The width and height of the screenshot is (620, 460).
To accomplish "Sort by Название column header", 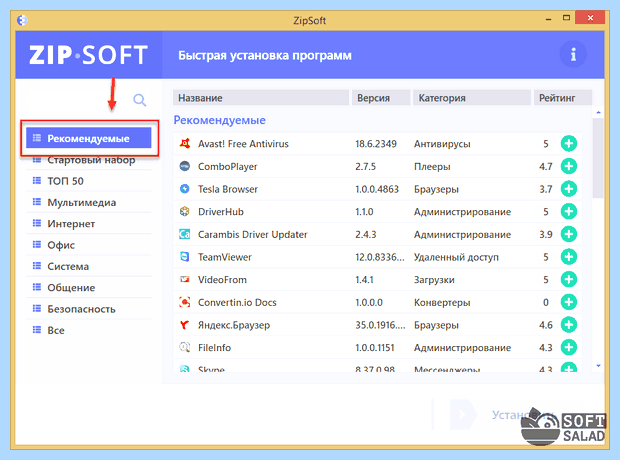I will [x=261, y=98].
